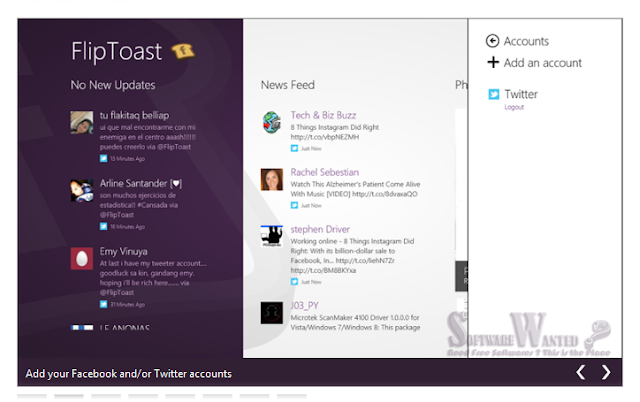Open Arline Santander's profile picture

point(82,190)
